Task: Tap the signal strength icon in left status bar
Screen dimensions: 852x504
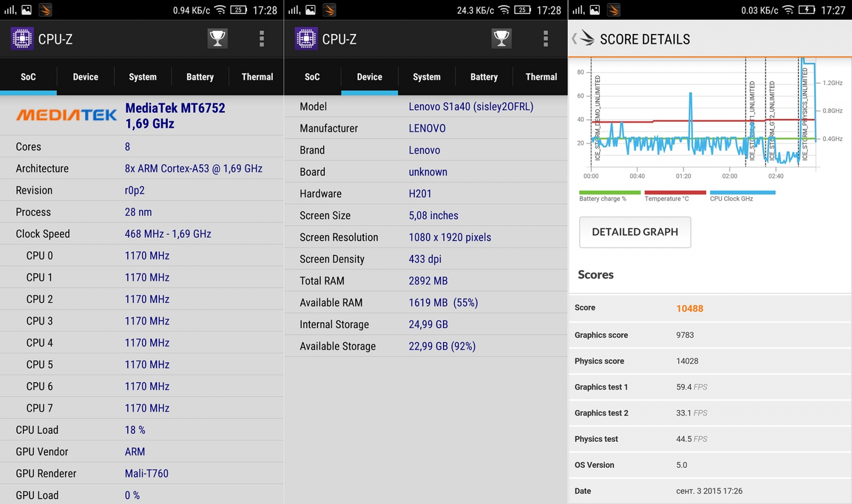Action: 10,10
